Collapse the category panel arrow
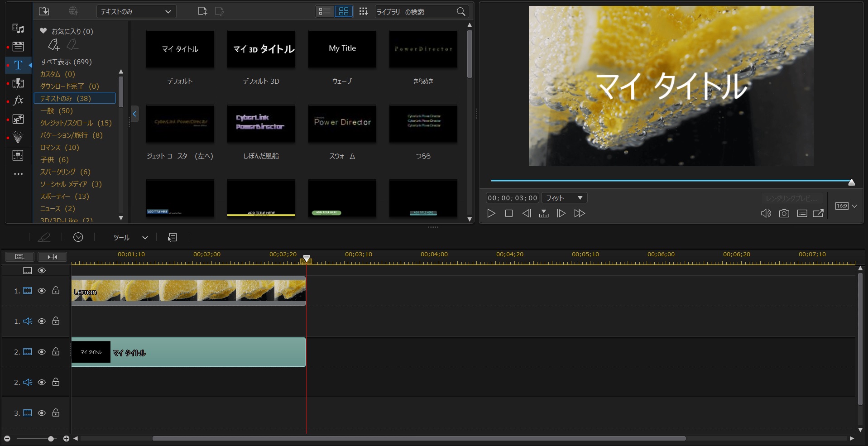This screenshot has height=446, width=868. point(134,114)
